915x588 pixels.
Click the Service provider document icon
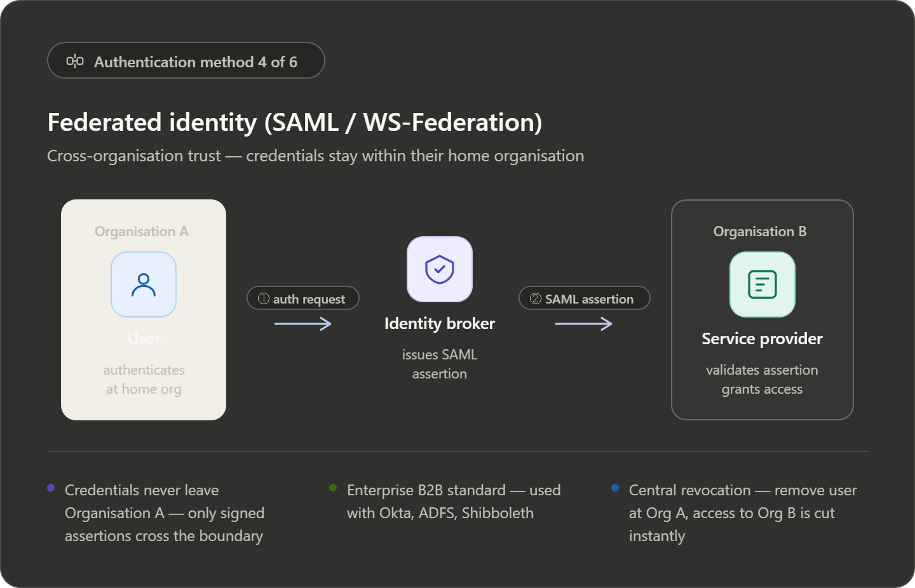coord(762,284)
